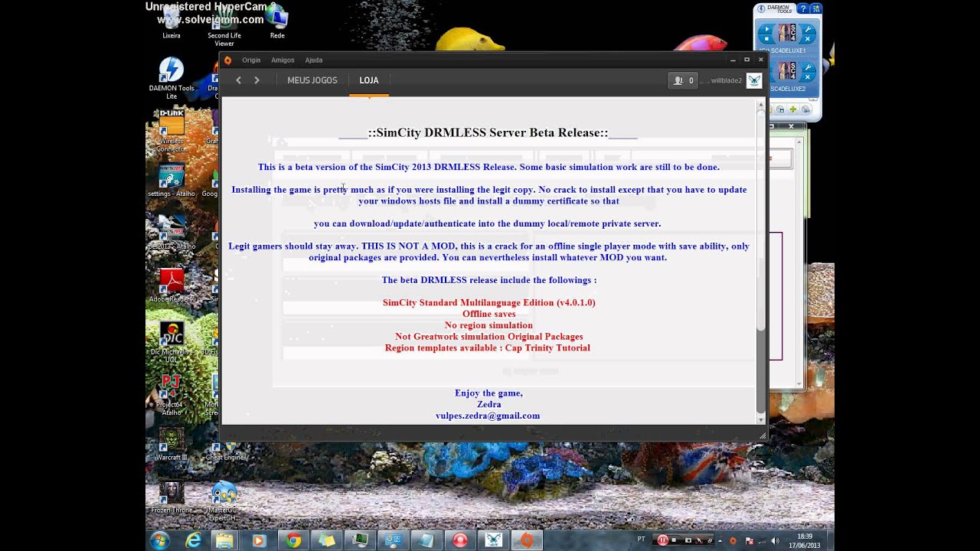Open Sticky Notes from the taskbar
Screen dimensions: 980x551
[x=327, y=540]
